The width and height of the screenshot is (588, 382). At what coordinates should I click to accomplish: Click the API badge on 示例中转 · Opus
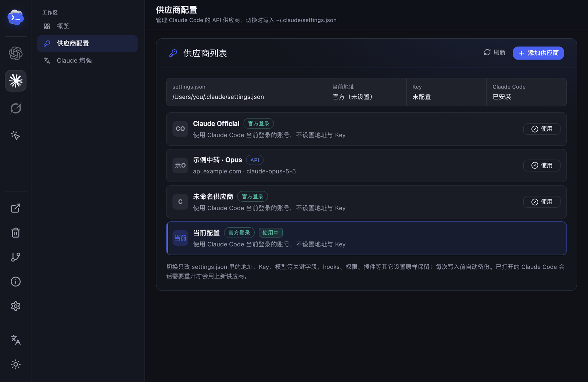click(255, 160)
